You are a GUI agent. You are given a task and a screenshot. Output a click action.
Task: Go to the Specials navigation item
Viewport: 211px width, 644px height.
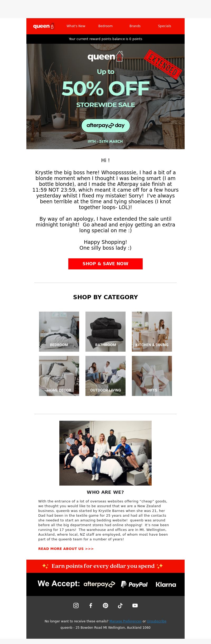coord(165,26)
